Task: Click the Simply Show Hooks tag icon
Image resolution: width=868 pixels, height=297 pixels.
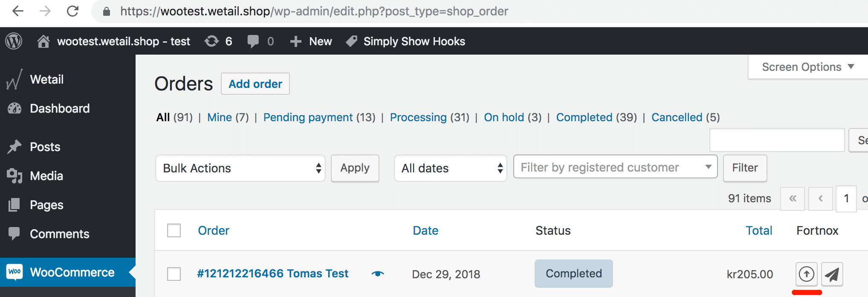Action: point(351,41)
